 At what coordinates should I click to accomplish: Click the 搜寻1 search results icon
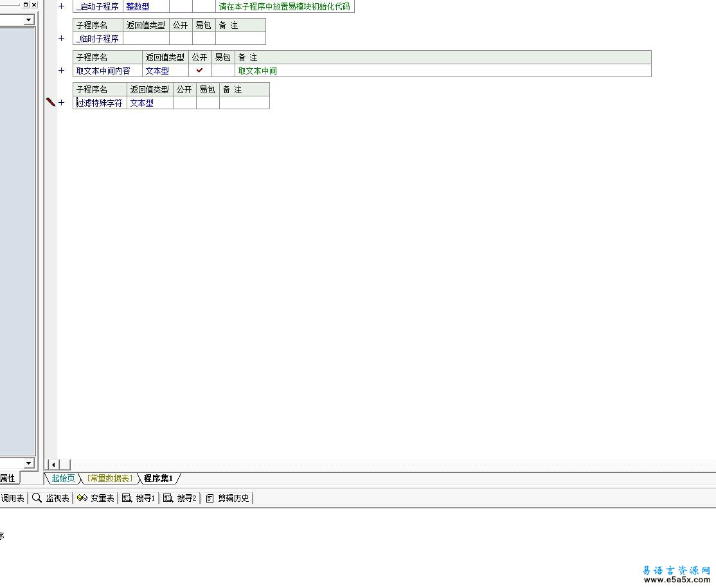click(127, 498)
